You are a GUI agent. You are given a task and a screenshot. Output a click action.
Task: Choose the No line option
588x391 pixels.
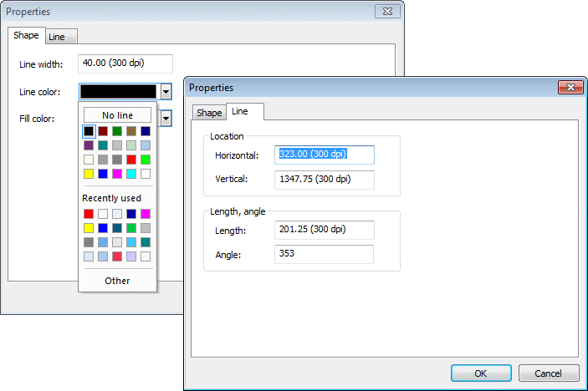[117, 115]
